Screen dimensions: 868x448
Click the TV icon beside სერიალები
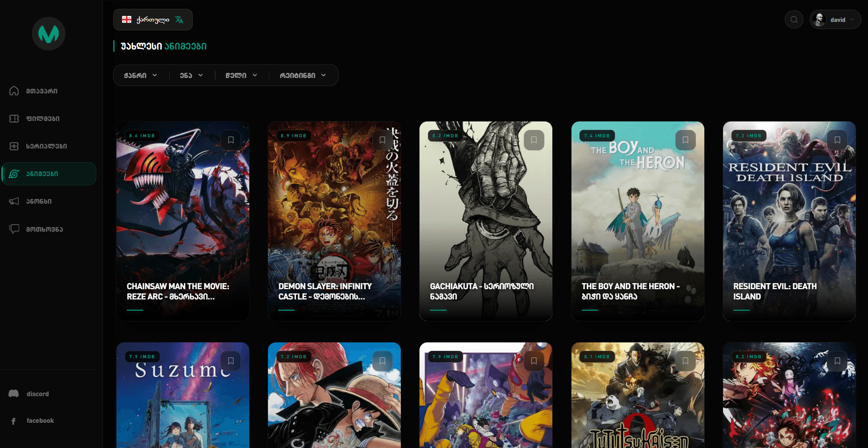pos(14,146)
